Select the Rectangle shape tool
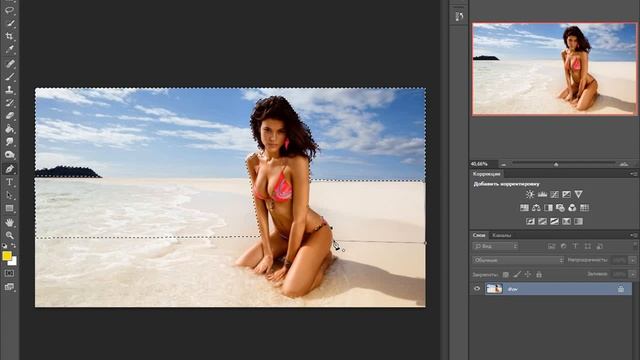Viewport: 640px width, 360px height. pos(9,208)
